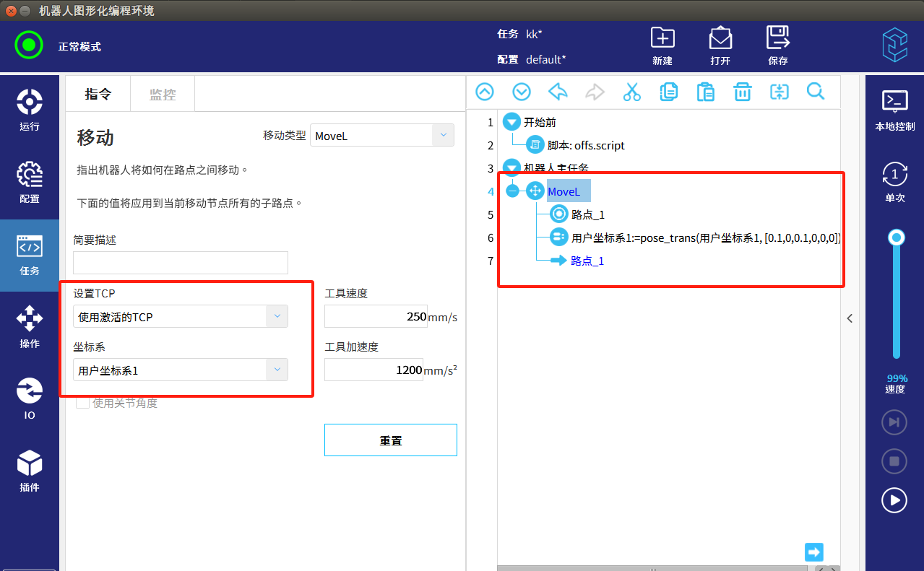
Task: Enable the use joint angle checkbox
Action: pos(83,403)
